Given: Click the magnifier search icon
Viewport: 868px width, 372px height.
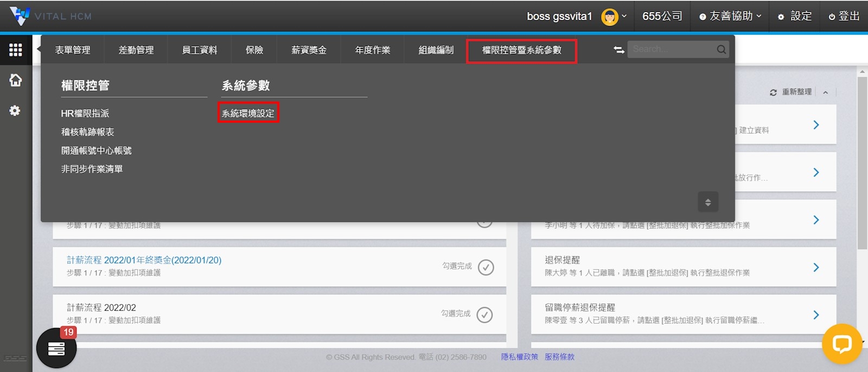Looking at the screenshot, I should coord(721,49).
